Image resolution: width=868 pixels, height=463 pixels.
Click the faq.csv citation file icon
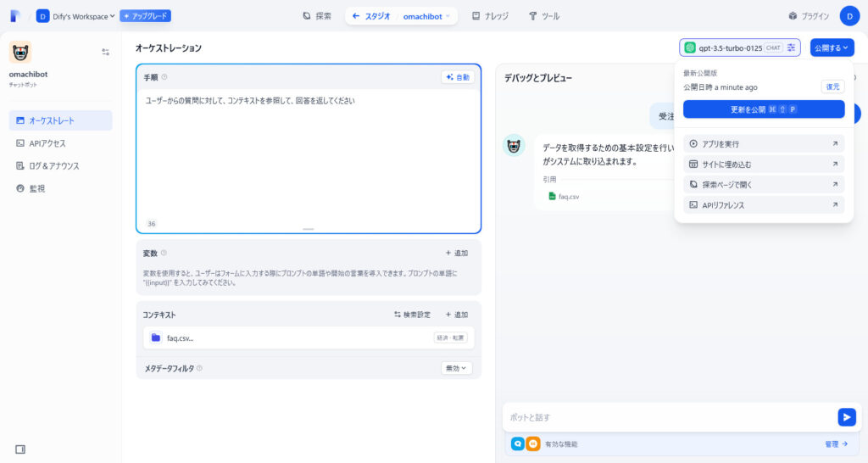click(552, 196)
